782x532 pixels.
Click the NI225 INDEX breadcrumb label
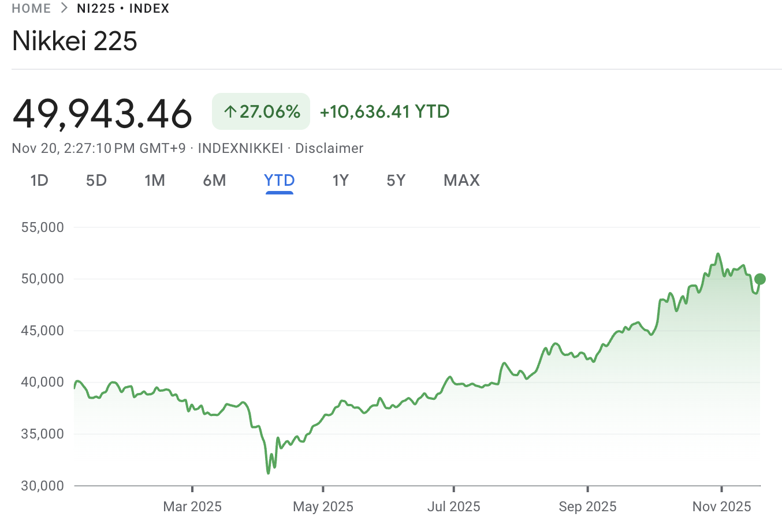coord(122,8)
